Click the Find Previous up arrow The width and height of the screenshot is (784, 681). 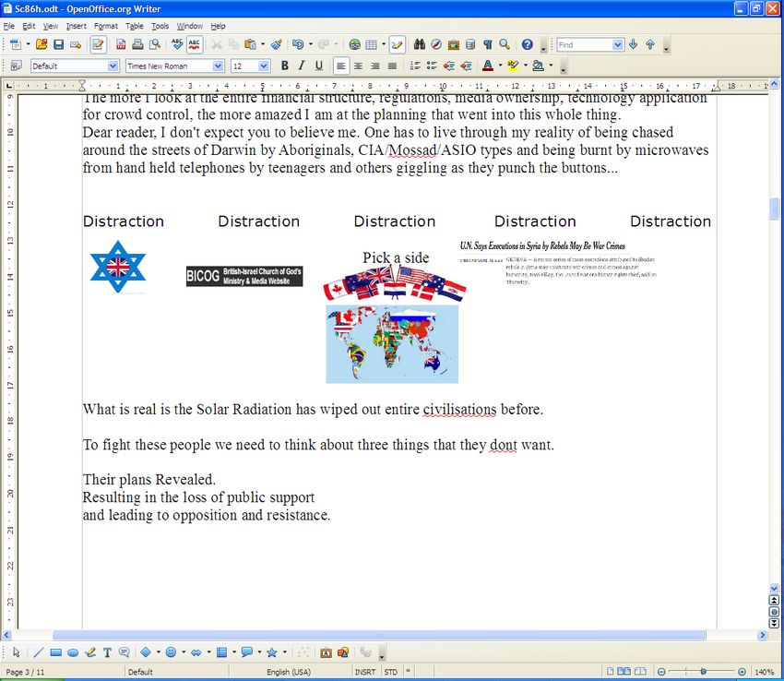[650, 44]
